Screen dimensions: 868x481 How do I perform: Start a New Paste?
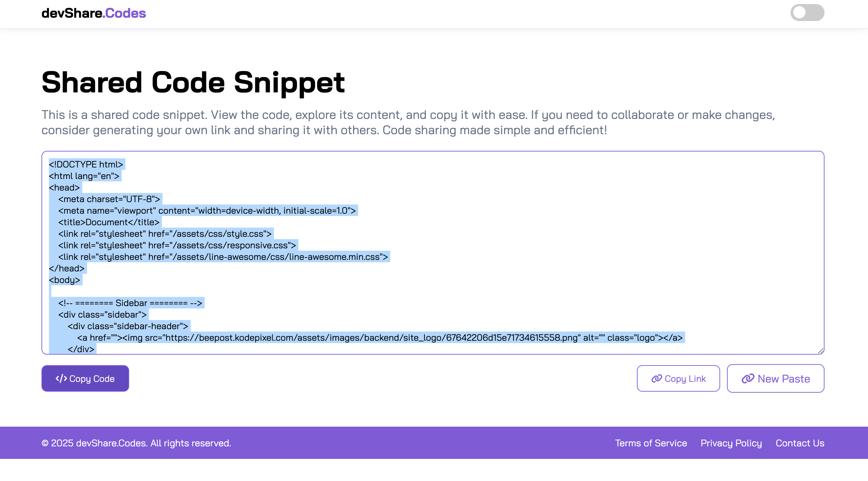775,378
